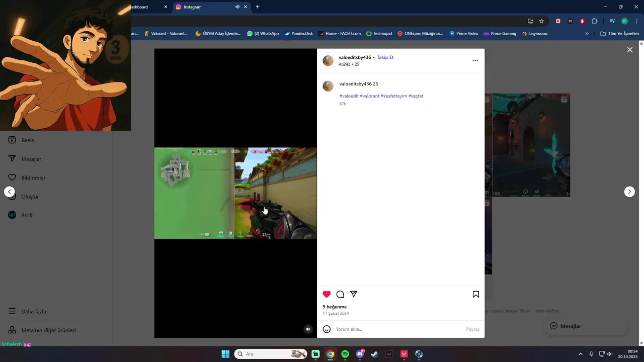
Task: Open 'Meta'nın diğer ürünleri' in the sidebar
Action: 42,330
